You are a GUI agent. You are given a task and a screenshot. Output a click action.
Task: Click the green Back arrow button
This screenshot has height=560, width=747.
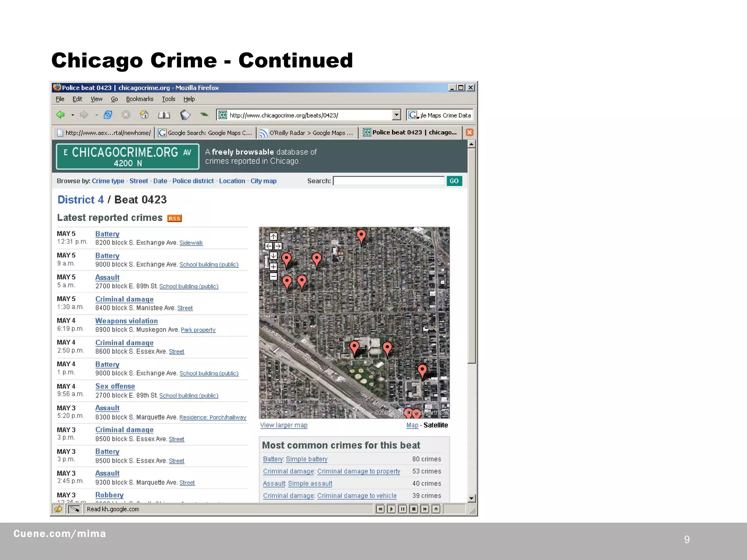pos(61,115)
